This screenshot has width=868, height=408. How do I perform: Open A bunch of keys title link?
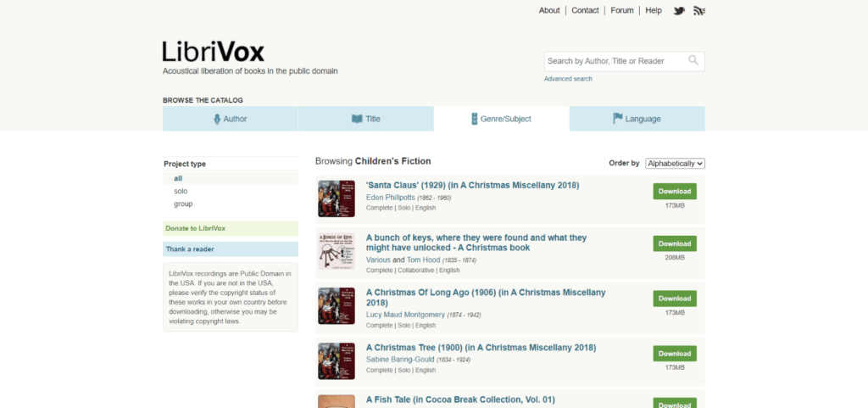[476, 243]
